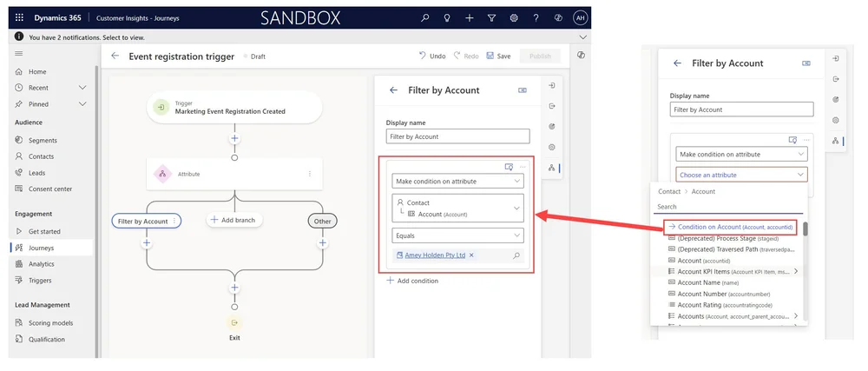Click Add condition below the condition card

click(x=412, y=281)
